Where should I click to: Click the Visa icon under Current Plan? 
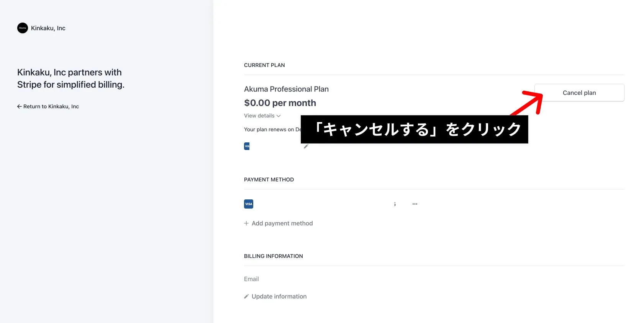(247, 146)
